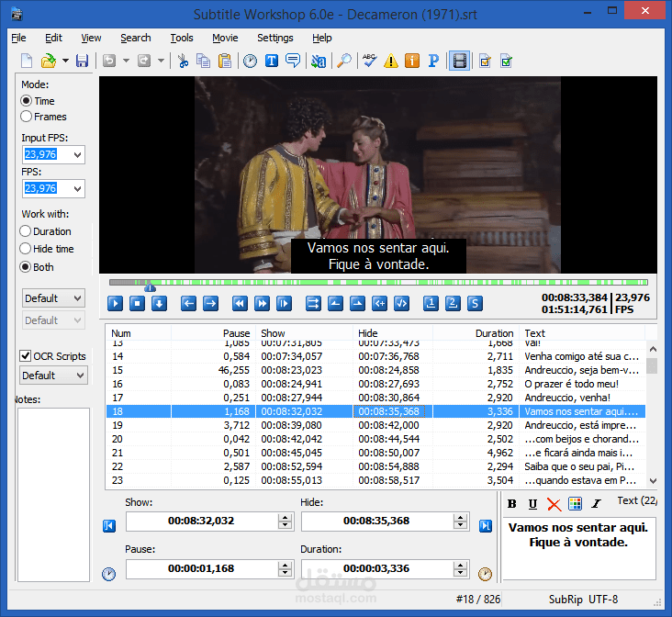The height and width of the screenshot is (617, 672).
Task: Click the blue P toolbar icon
Action: tap(433, 61)
